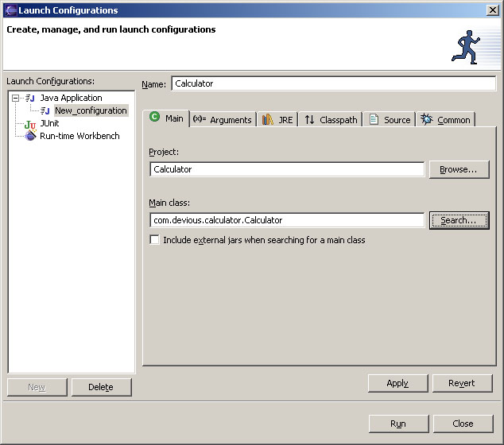Click the Source tab document icon
The height and width of the screenshot is (445, 504).
(x=374, y=119)
